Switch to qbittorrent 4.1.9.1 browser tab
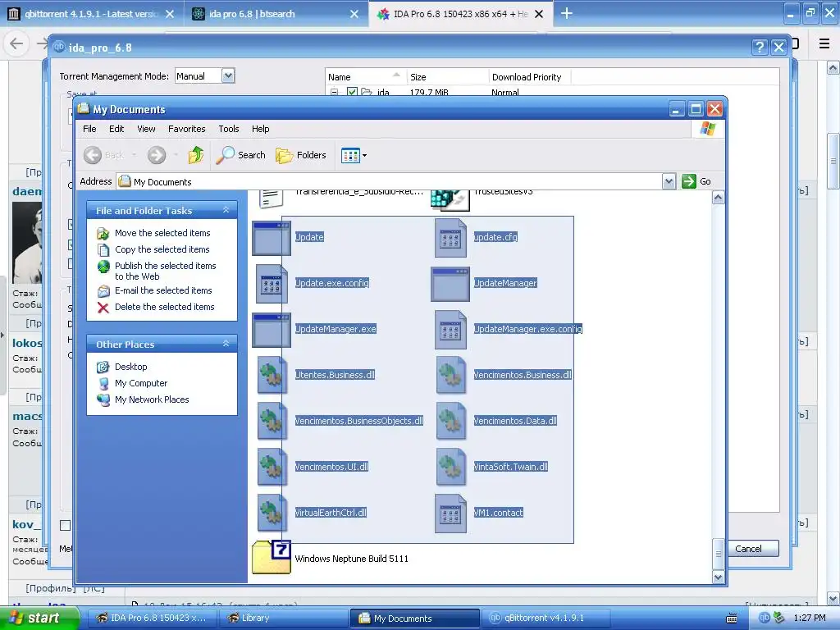The width and height of the screenshot is (840, 630). [x=92, y=14]
